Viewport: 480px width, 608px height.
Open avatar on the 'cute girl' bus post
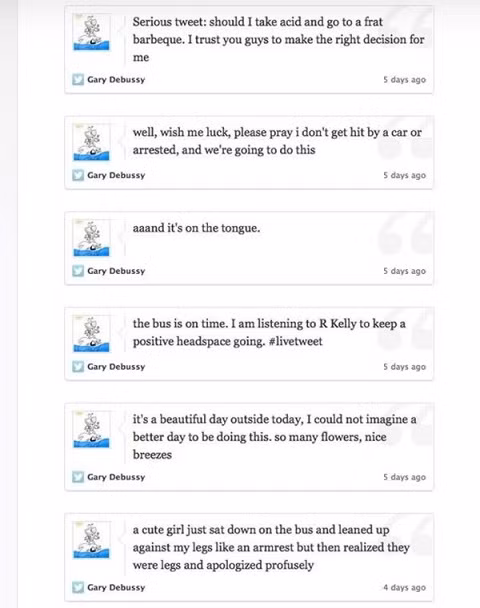click(x=92, y=540)
